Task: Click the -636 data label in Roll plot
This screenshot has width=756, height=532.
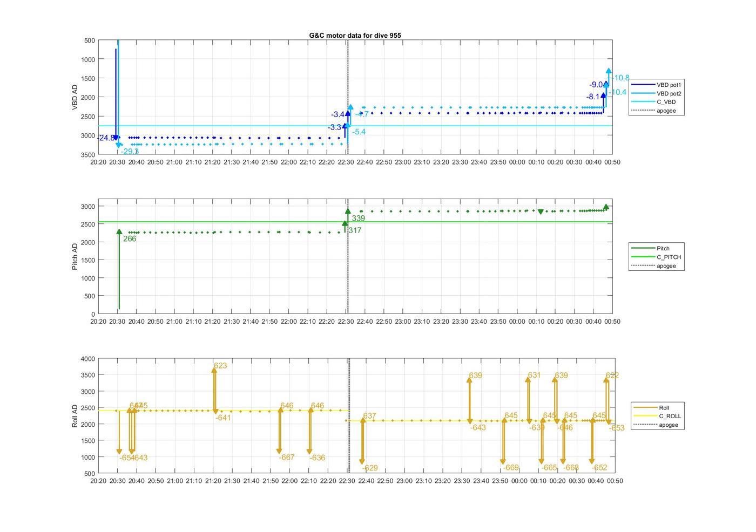Action: tap(318, 458)
